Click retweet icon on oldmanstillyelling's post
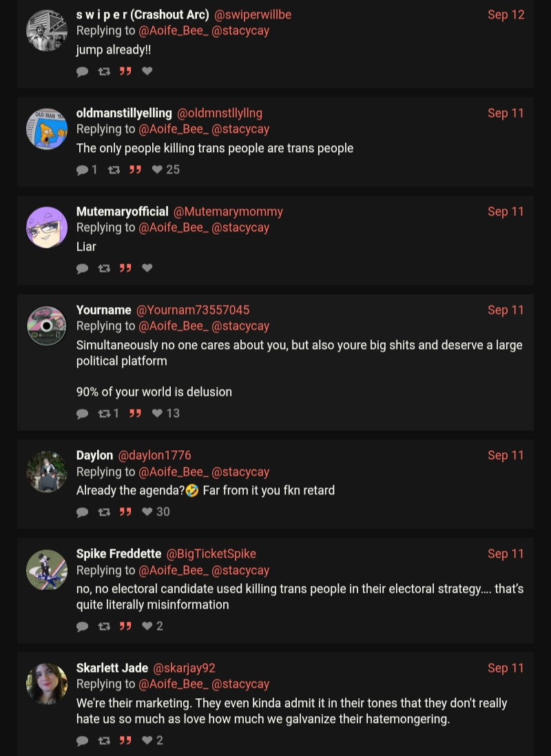Screen dimensions: 551x756 [x=114, y=169]
